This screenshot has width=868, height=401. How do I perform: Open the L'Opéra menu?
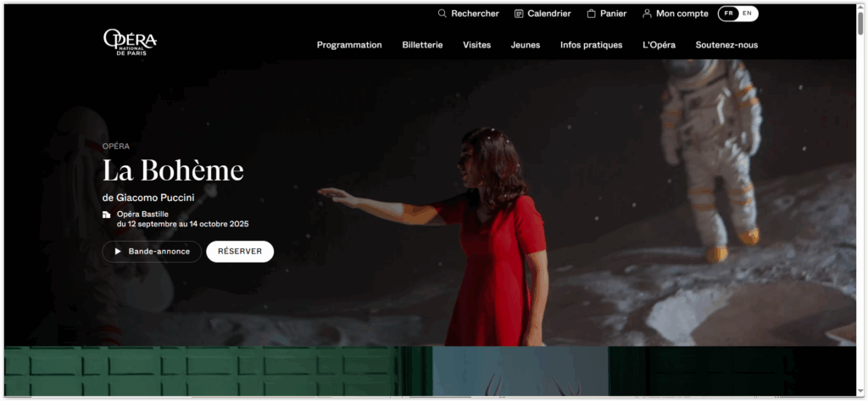point(659,45)
